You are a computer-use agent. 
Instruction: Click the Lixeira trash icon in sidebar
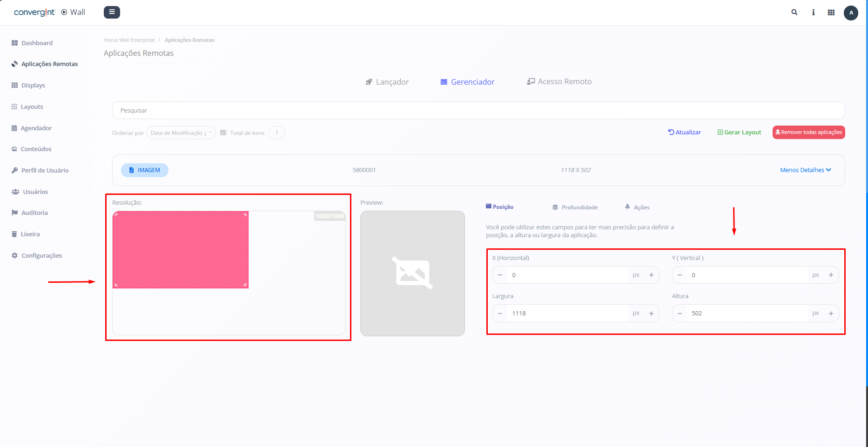click(14, 234)
